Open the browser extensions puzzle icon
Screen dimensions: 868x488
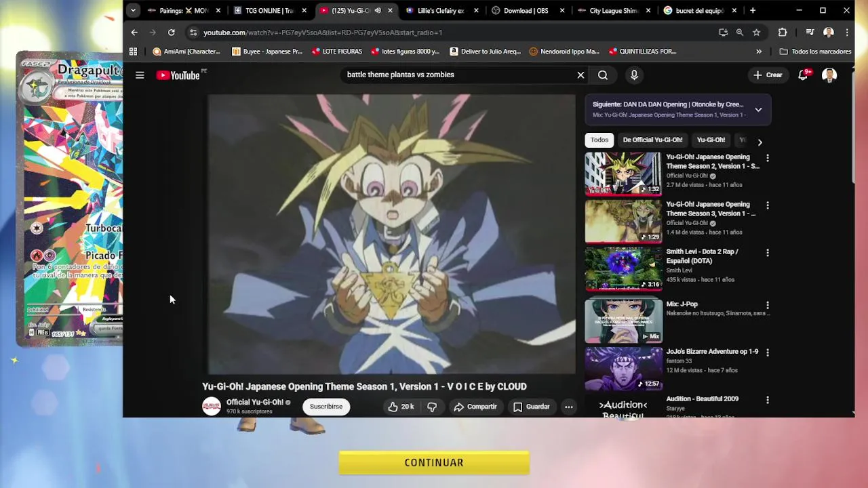783,33
